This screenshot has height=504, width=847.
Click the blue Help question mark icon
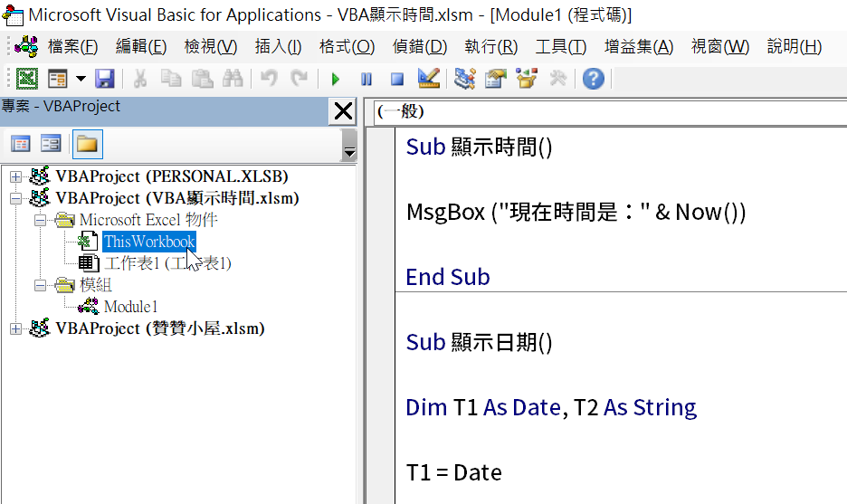click(x=593, y=79)
